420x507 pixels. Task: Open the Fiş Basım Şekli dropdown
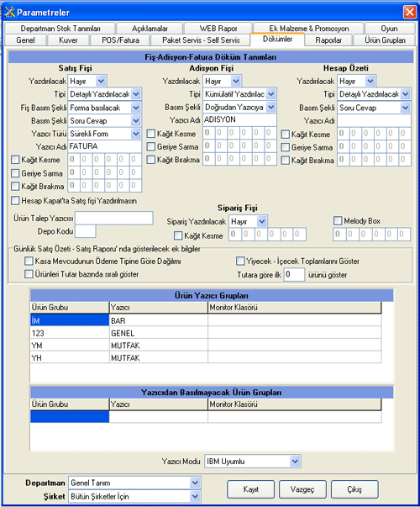click(x=136, y=108)
